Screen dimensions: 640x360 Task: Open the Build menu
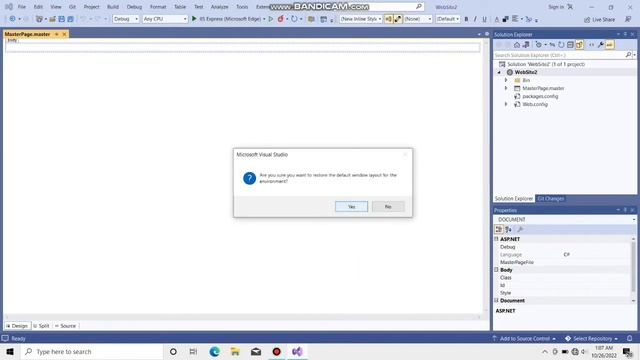[x=113, y=7]
